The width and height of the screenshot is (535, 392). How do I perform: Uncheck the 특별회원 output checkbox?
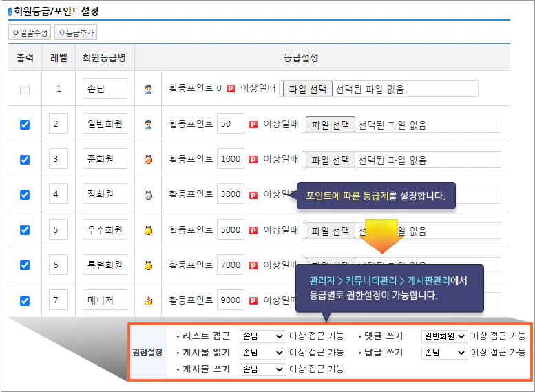tap(25, 265)
